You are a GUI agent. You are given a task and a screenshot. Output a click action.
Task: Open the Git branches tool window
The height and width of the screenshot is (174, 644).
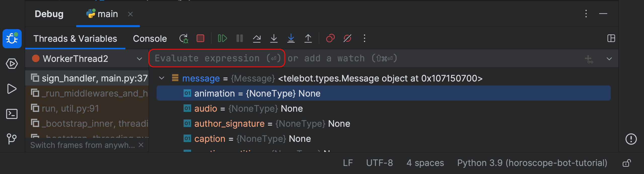pyautogui.click(x=12, y=139)
